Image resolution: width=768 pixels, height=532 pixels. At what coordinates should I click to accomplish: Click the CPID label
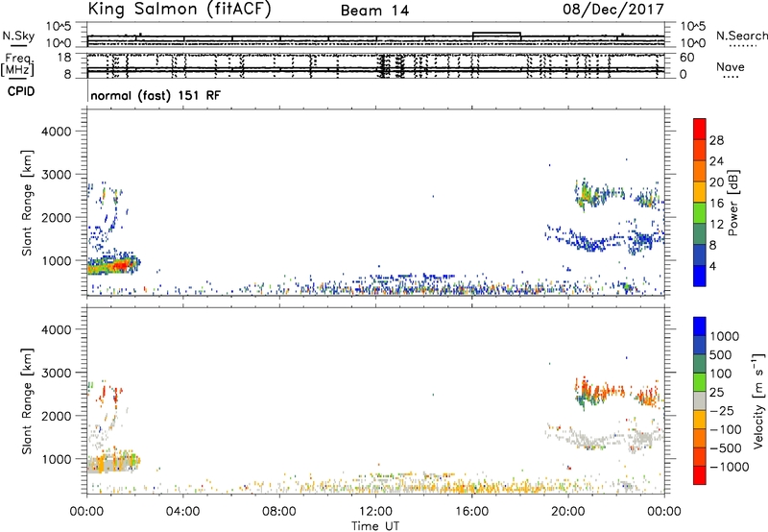21,91
